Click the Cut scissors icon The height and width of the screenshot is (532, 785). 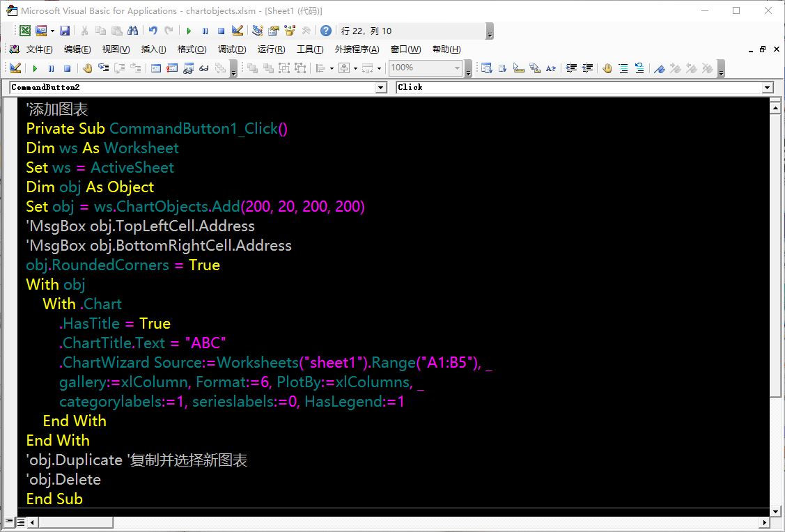tap(84, 31)
